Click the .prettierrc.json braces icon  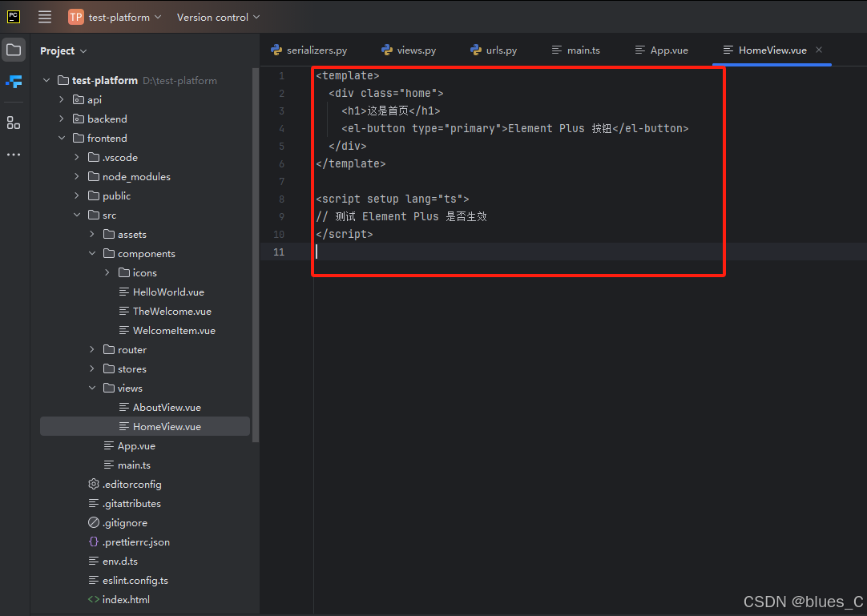click(x=94, y=542)
